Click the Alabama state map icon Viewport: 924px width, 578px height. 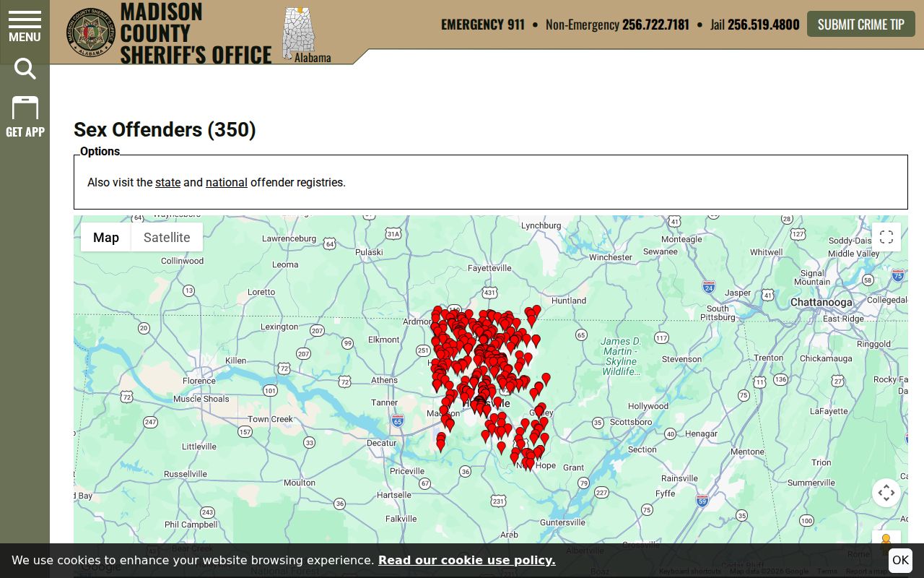(299, 34)
